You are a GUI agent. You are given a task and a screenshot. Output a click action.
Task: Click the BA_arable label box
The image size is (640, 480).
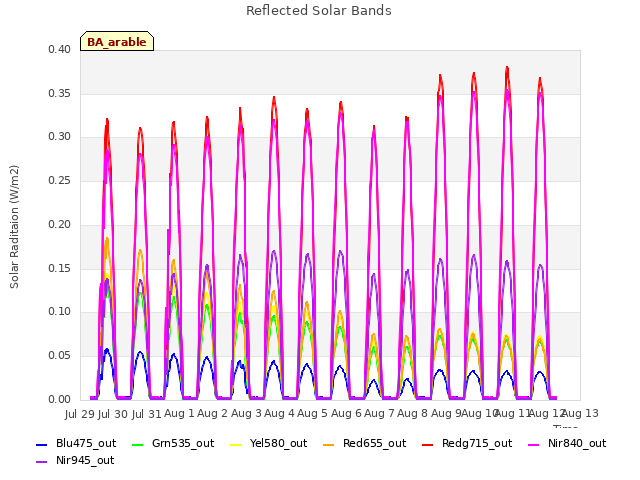click(117, 41)
